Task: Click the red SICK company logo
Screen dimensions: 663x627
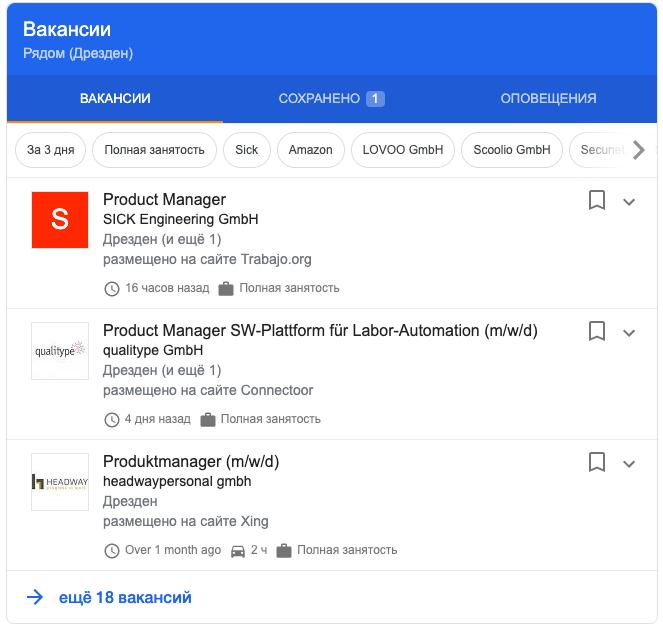Action: (x=60, y=219)
